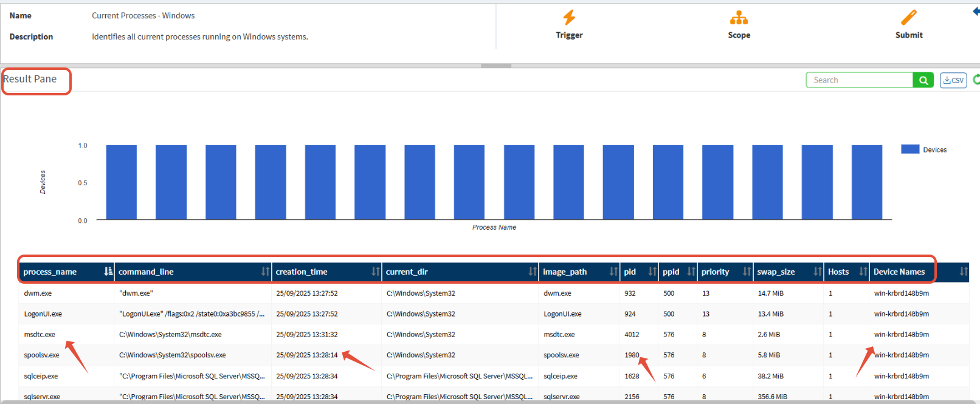Select the msdtc.exe process row

(40, 335)
